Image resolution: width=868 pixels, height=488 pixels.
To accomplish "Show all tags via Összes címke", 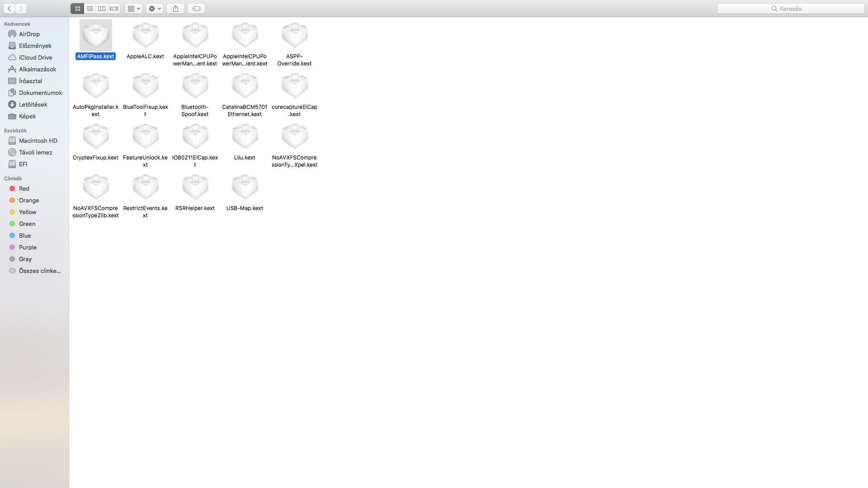I will point(39,271).
